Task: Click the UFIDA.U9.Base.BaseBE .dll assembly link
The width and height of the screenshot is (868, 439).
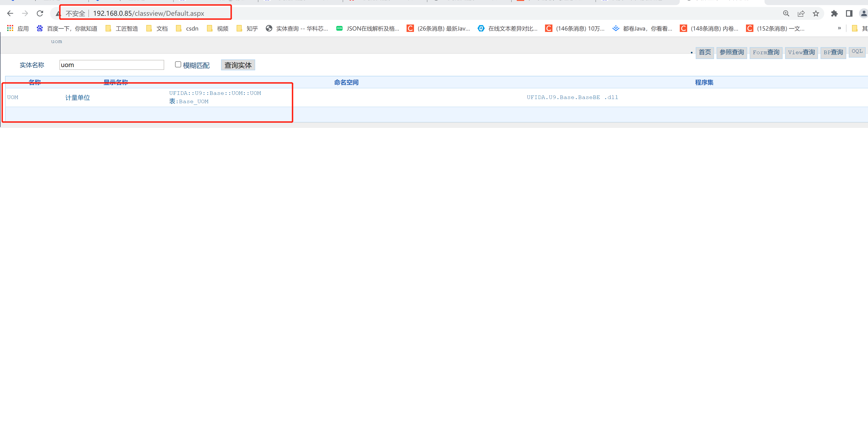Action: tap(572, 97)
